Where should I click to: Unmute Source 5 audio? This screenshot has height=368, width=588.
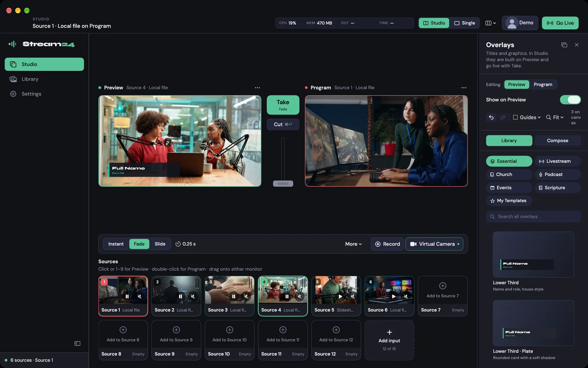tap(353, 296)
